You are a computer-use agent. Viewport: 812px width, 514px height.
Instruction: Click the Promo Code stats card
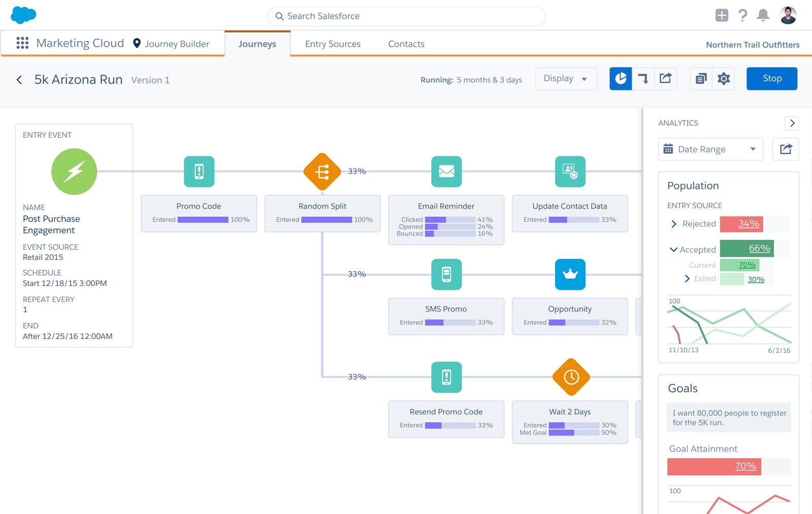point(199,214)
